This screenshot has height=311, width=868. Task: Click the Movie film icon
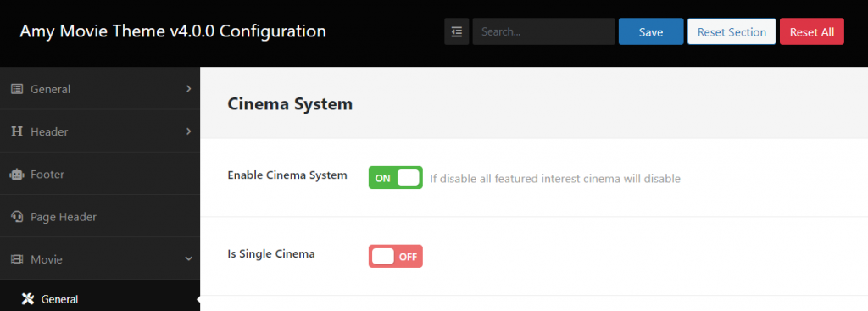pos(17,259)
